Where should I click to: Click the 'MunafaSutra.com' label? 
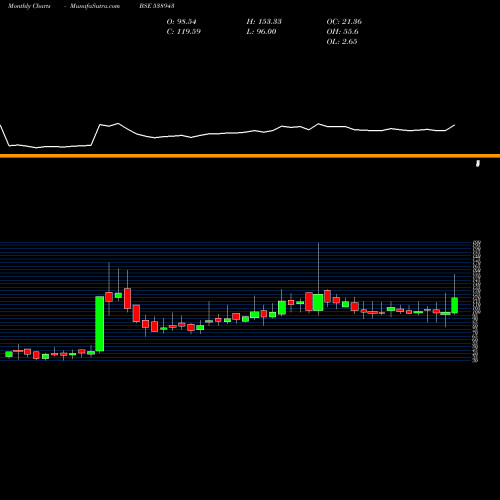pyautogui.click(x=95, y=6)
